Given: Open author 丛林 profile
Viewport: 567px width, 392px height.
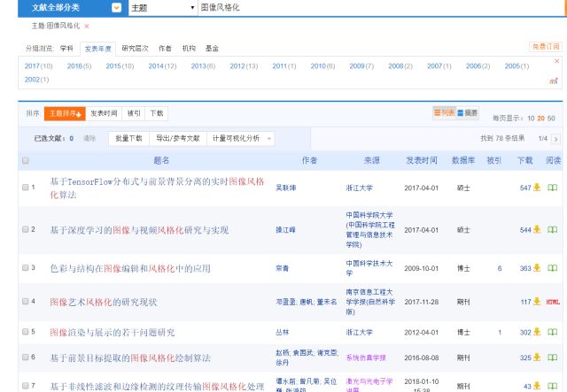Looking at the screenshot, I should click(282, 332).
